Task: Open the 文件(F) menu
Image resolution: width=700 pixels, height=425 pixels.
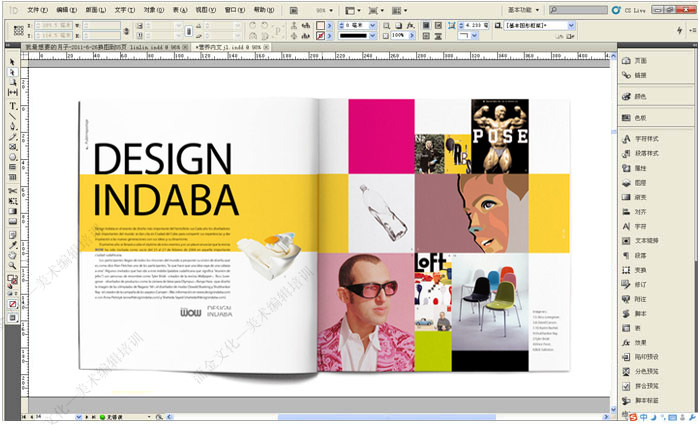Action: [38, 10]
